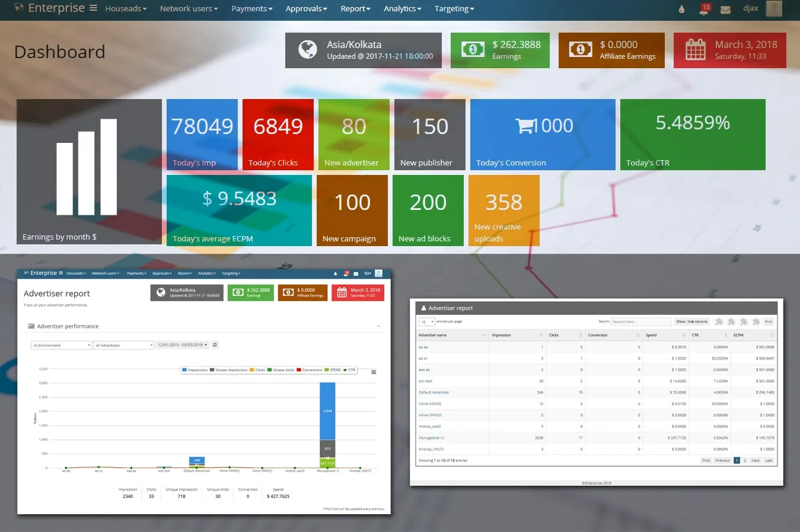Image resolution: width=800 pixels, height=532 pixels.
Task: Open the Houseads menu in the main top bar
Action: tap(126, 9)
